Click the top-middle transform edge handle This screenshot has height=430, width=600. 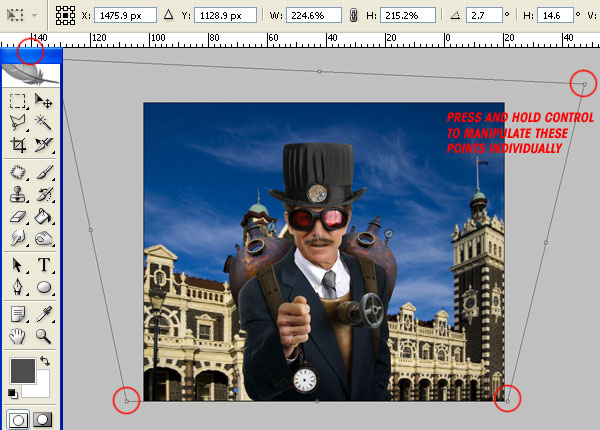point(320,71)
